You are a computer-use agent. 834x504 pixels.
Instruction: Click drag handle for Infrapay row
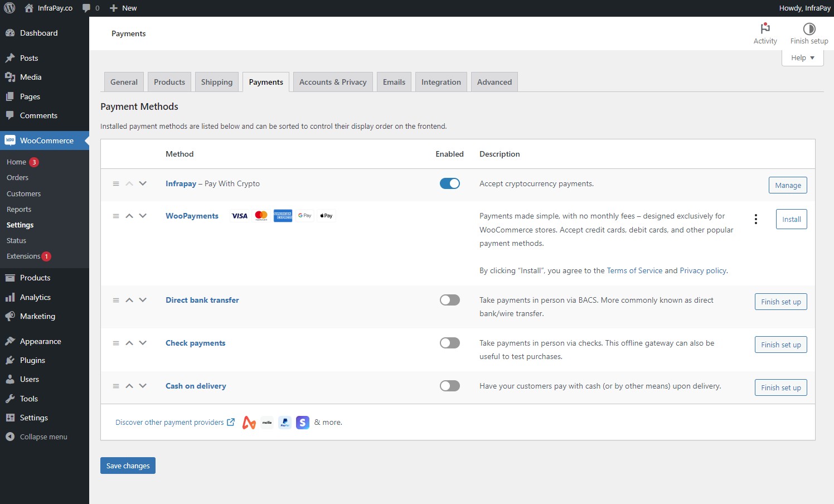tap(116, 183)
